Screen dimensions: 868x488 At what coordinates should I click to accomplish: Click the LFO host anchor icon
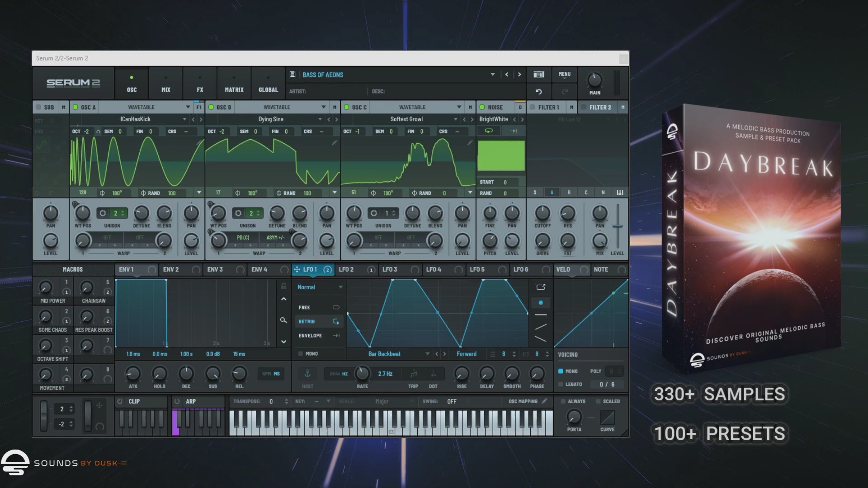[x=307, y=374]
